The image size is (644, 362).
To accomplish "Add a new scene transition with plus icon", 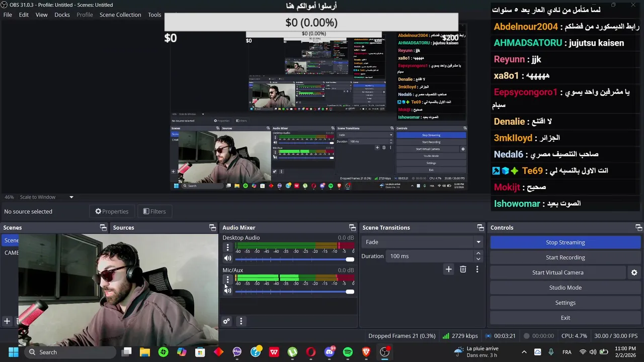I will 448,269.
